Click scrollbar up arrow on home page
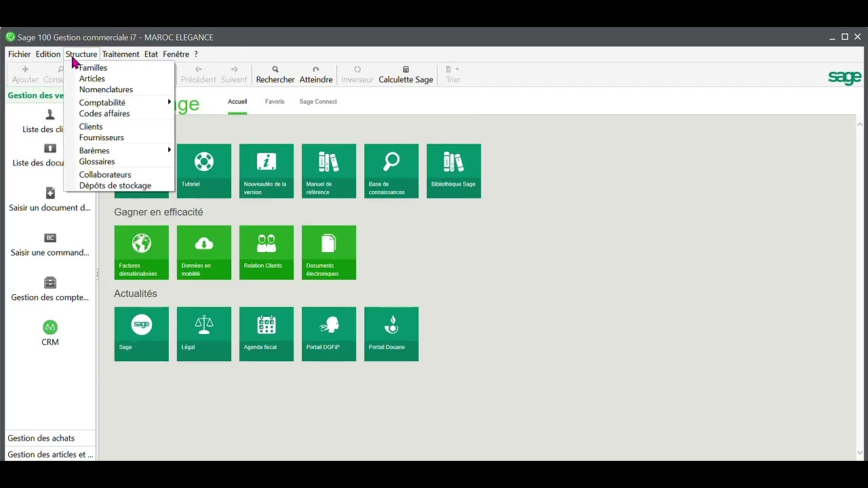The image size is (868, 488). point(860,124)
